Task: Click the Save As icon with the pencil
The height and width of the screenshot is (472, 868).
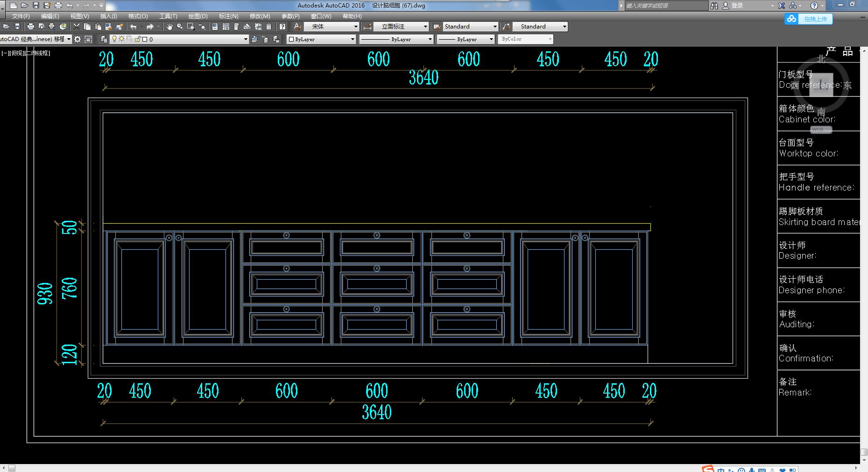Action: click(x=47, y=6)
